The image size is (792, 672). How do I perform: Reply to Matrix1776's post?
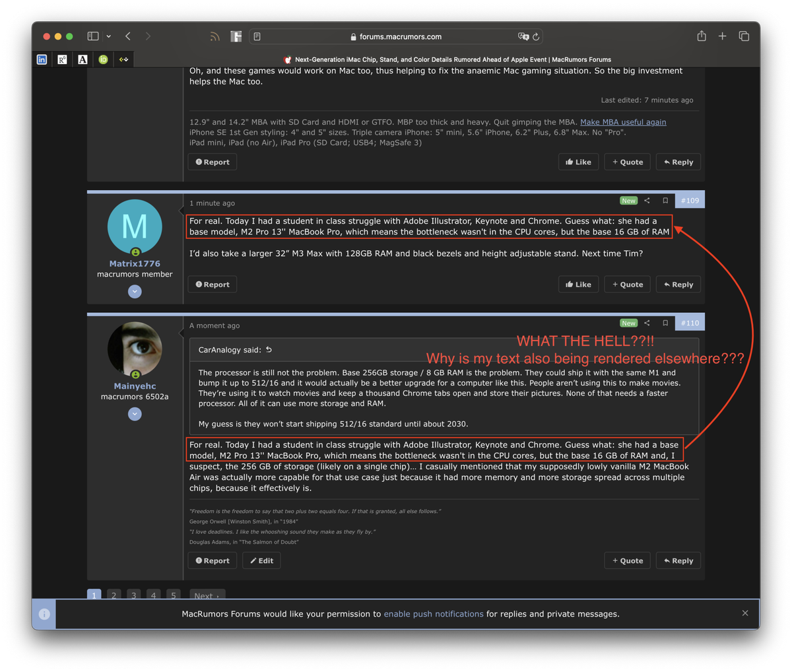pyautogui.click(x=678, y=285)
